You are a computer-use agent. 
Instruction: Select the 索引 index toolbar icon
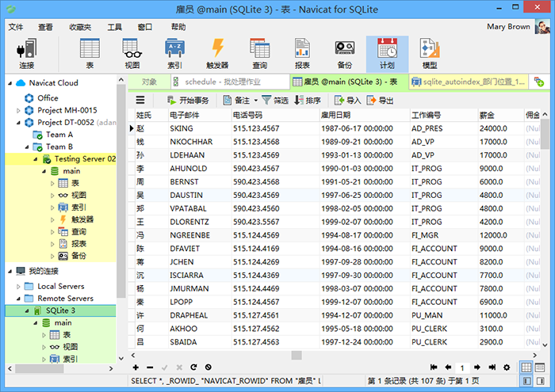pos(174,54)
